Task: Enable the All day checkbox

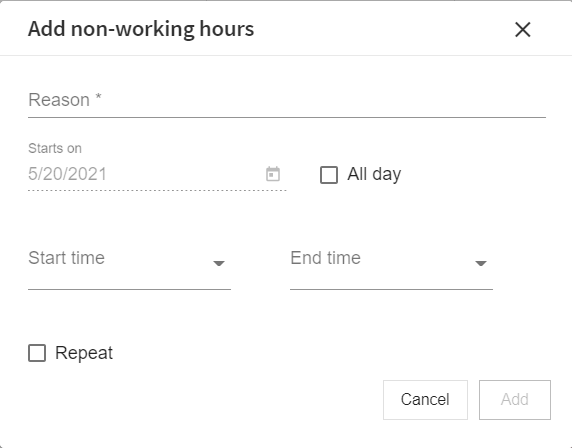Action: point(329,175)
